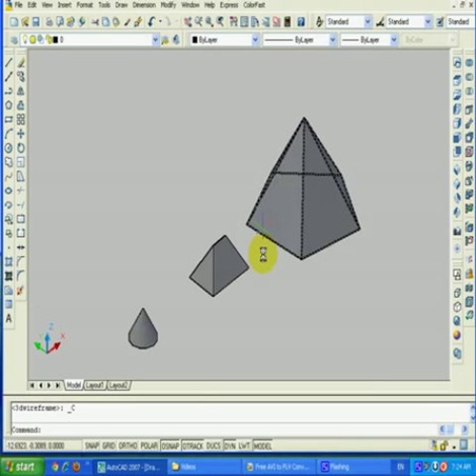Open the Modify menu
This screenshot has width=476, height=476.
click(x=168, y=5)
